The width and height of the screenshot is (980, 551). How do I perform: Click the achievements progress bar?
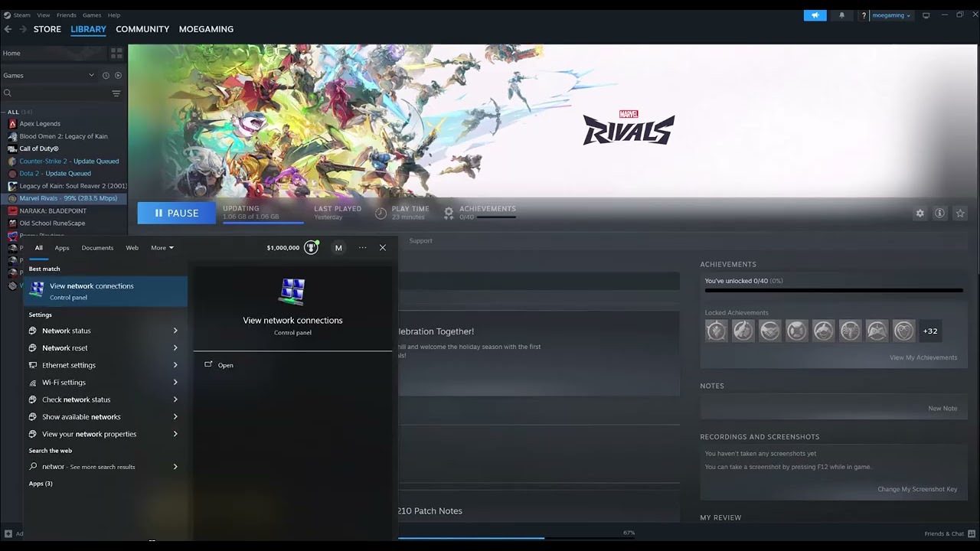point(834,291)
